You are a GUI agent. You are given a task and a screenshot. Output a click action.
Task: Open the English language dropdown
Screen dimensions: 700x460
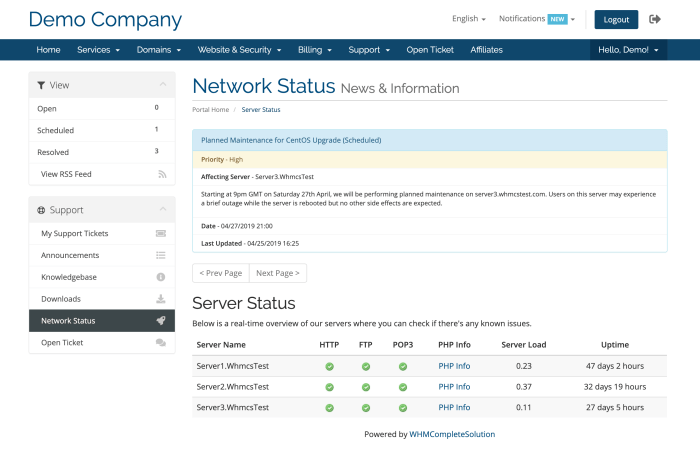[x=469, y=19]
